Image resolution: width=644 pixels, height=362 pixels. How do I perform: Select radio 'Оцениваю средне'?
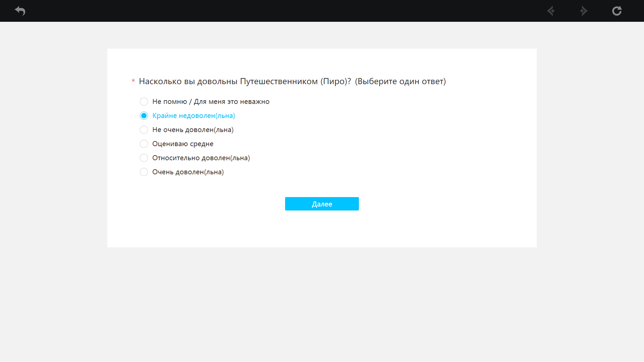coord(144,144)
